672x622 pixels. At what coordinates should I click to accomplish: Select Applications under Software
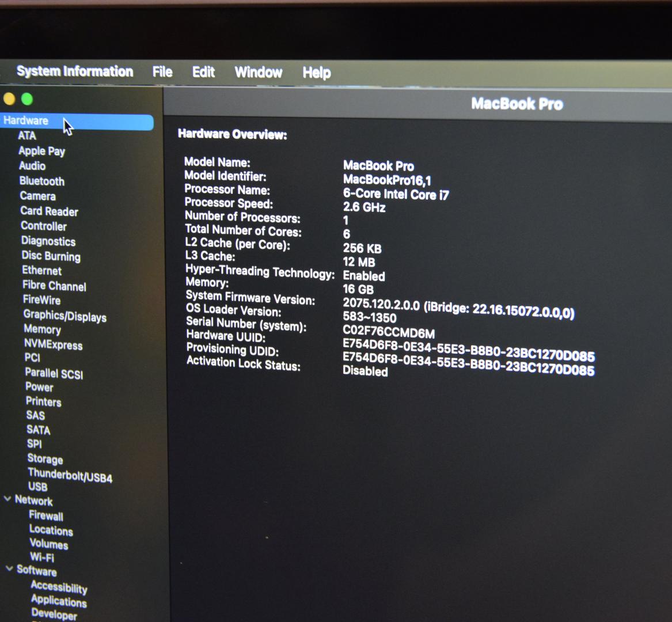pos(59,601)
